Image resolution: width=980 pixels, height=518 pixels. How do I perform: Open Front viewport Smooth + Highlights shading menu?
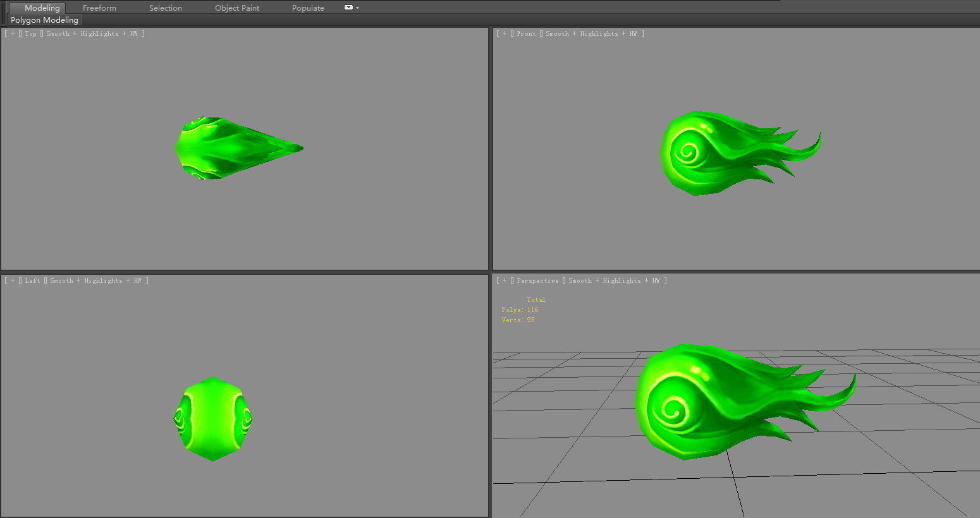(591, 33)
